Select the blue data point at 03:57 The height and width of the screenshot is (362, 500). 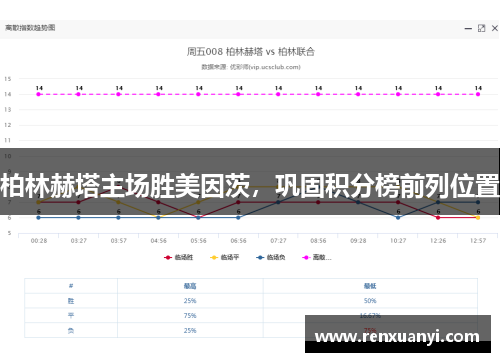point(118,218)
